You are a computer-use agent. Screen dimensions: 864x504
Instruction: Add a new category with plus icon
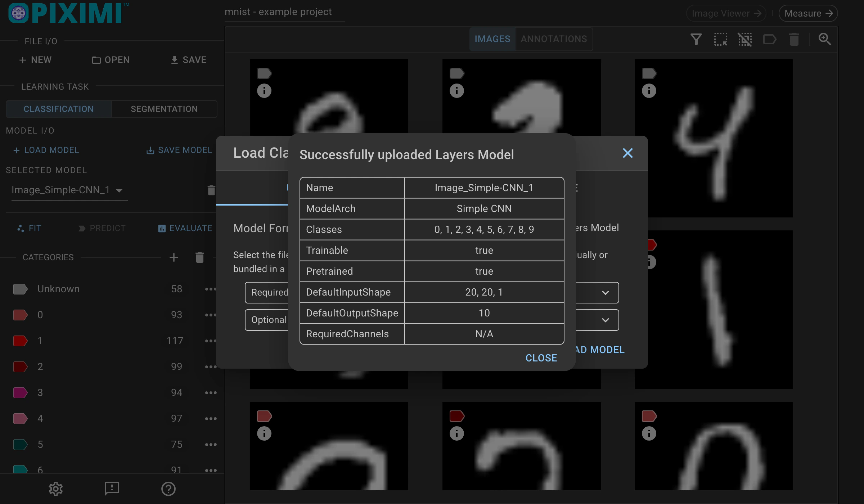click(174, 257)
